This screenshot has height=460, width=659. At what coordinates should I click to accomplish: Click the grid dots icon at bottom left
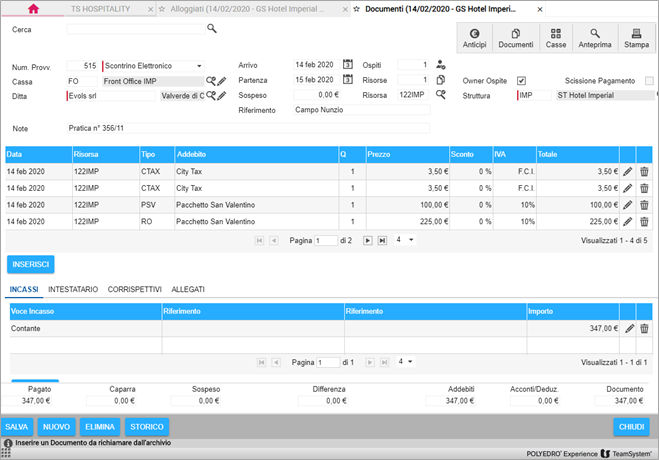6,453
